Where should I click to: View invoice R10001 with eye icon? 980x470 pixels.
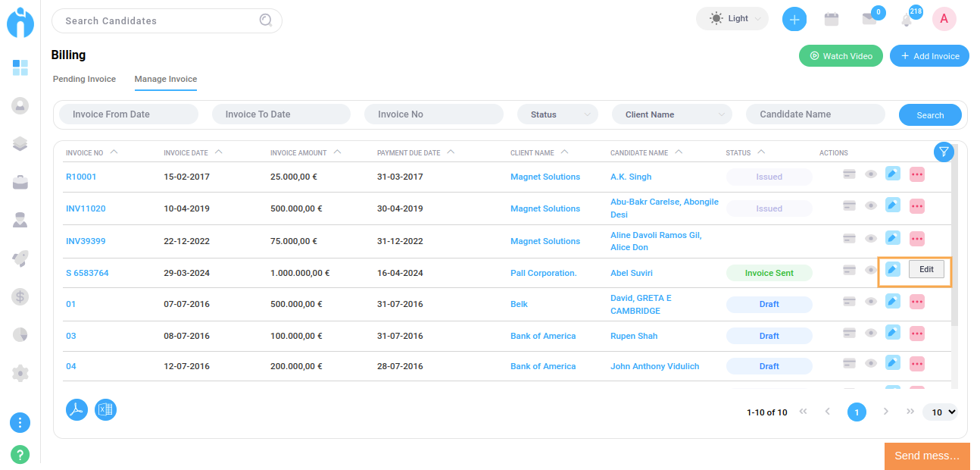(871, 174)
